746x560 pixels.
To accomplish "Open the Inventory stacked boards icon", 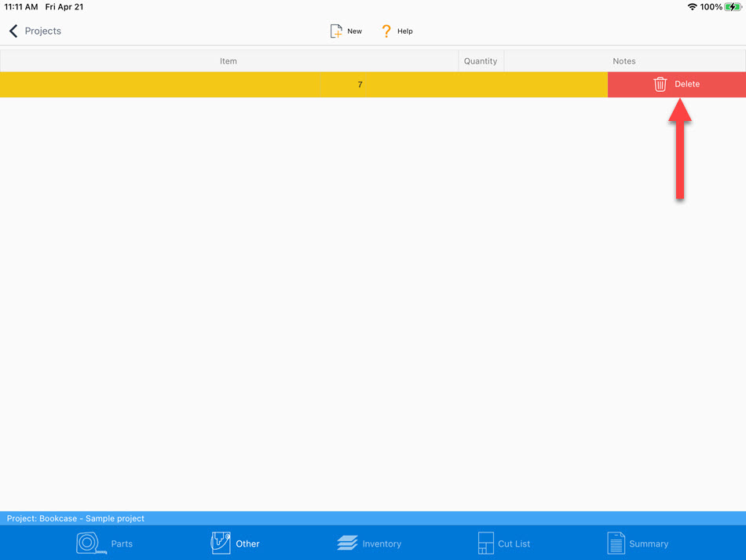I will pyautogui.click(x=347, y=544).
